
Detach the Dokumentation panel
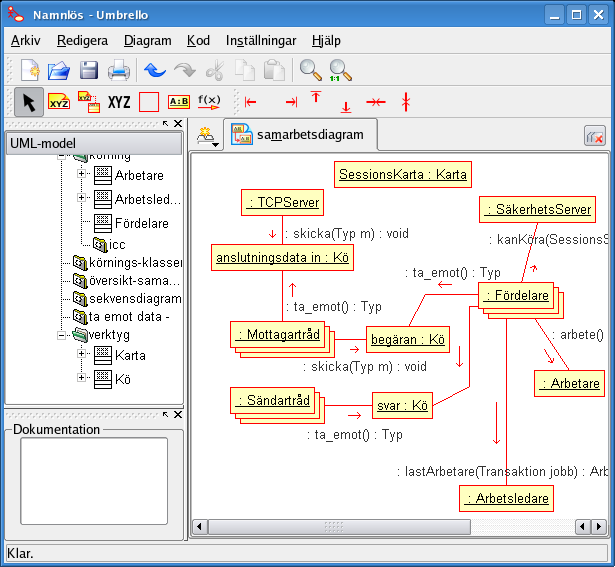click(x=166, y=414)
